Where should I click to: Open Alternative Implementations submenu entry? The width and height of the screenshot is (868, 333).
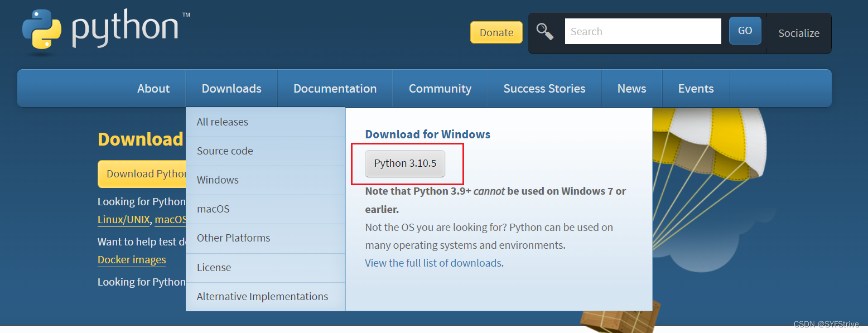pyautogui.click(x=266, y=297)
